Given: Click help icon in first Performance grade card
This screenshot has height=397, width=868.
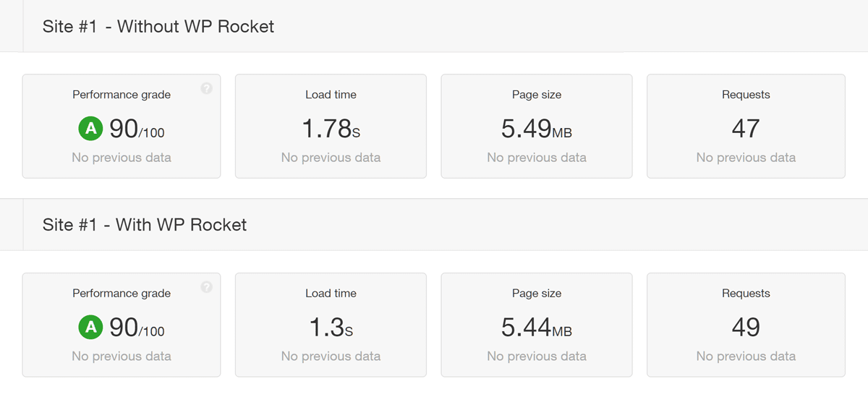Looking at the screenshot, I should point(206,88).
